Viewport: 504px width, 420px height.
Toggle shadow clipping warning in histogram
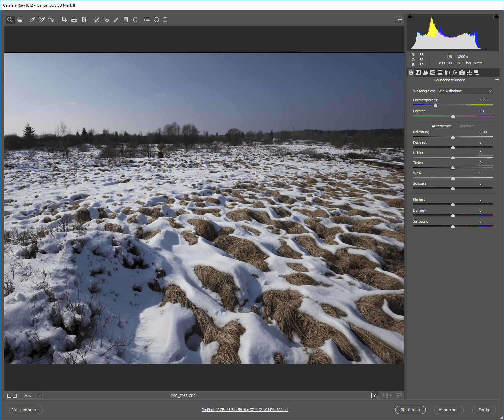410,16
